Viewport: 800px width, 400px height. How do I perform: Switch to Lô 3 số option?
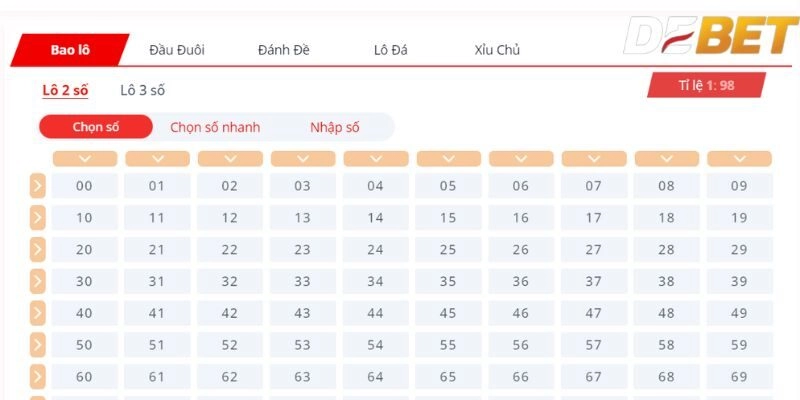click(x=142, y=91)
